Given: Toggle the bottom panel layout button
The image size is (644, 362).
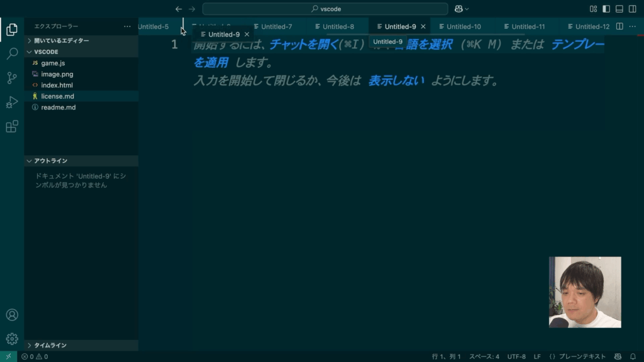Looking at the screenshot, I should [x=619, y=9].
